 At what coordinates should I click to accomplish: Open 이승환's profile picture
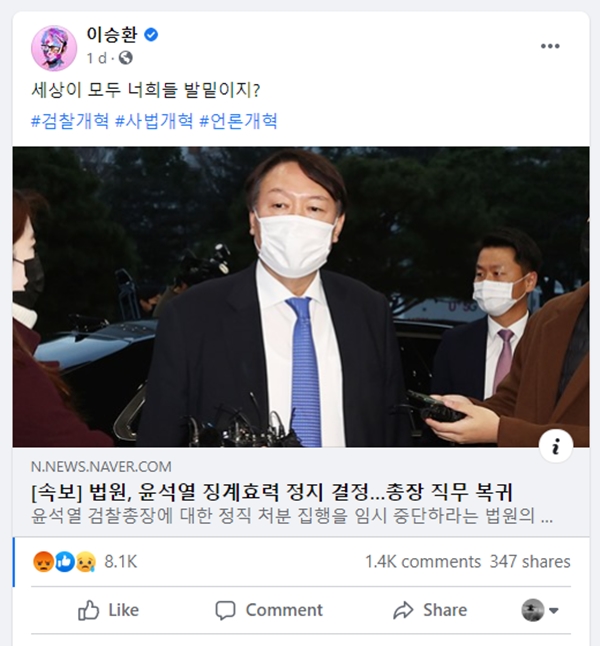(x=54, y=48)
